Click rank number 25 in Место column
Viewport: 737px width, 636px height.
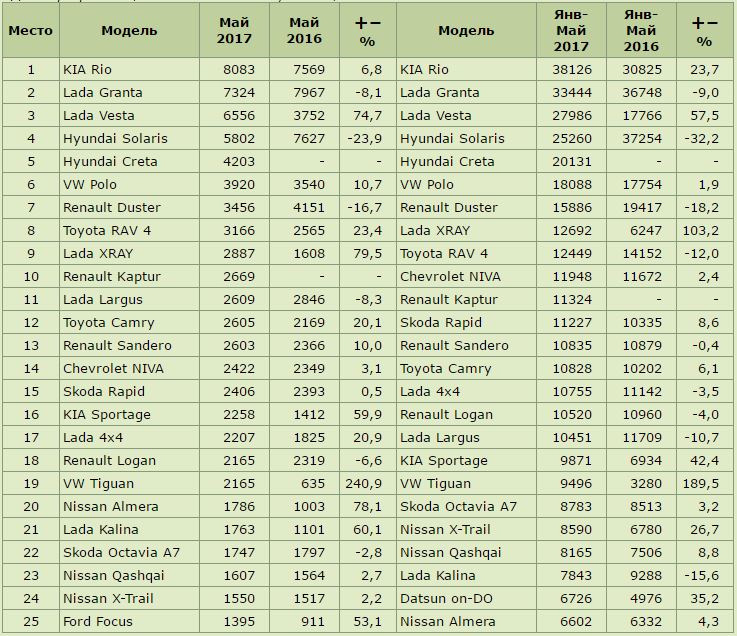[x=30, y=621]
